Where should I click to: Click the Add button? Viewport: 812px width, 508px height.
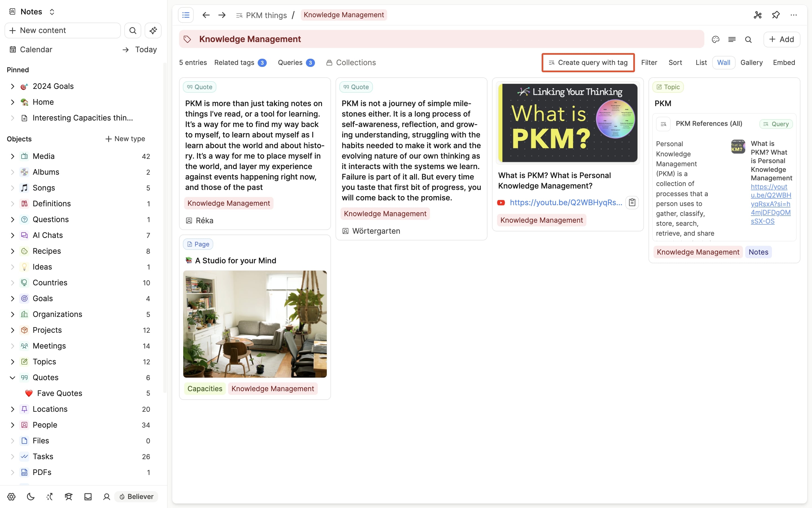(x=782, y=40)
